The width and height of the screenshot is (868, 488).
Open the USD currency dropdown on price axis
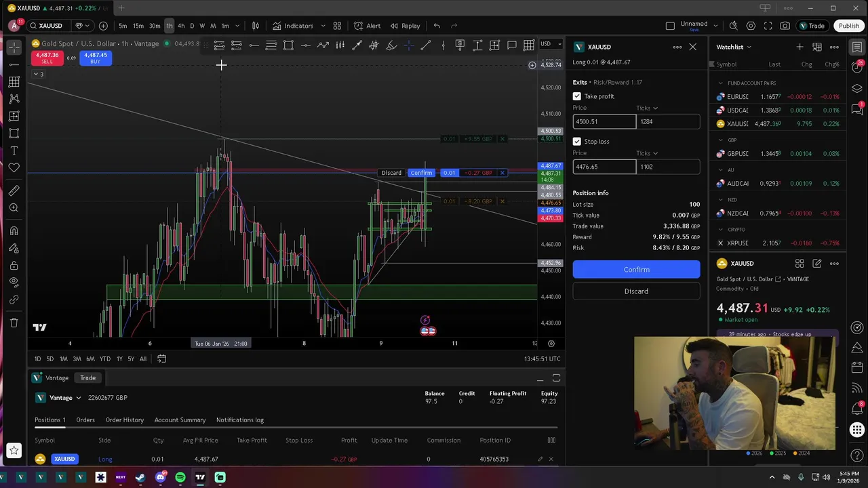pyautogui.click(x=551, y=44)
